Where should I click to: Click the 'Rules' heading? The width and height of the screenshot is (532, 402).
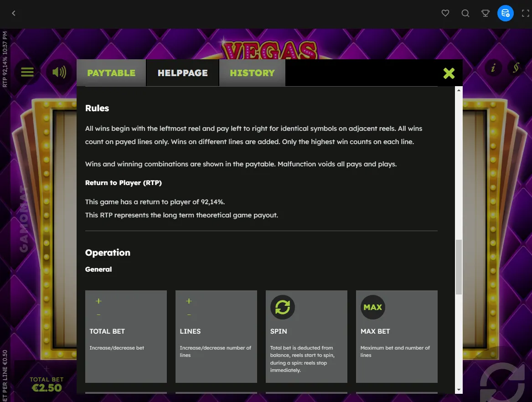[x=97, y=108]
